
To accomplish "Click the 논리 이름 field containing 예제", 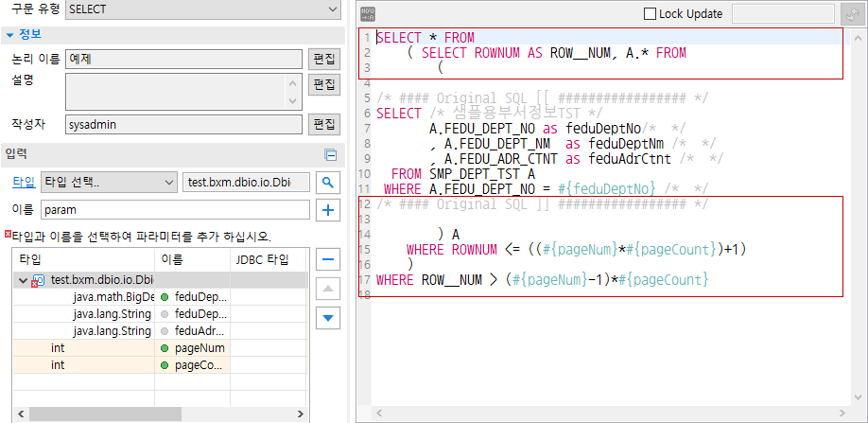I will pos(183,59).
